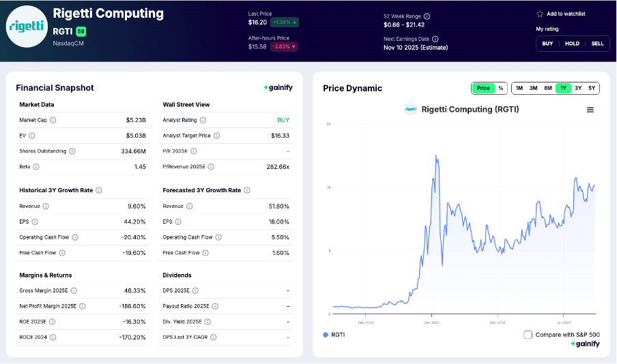
Task: Open the Beta info icon
Action: pos(36,167)
